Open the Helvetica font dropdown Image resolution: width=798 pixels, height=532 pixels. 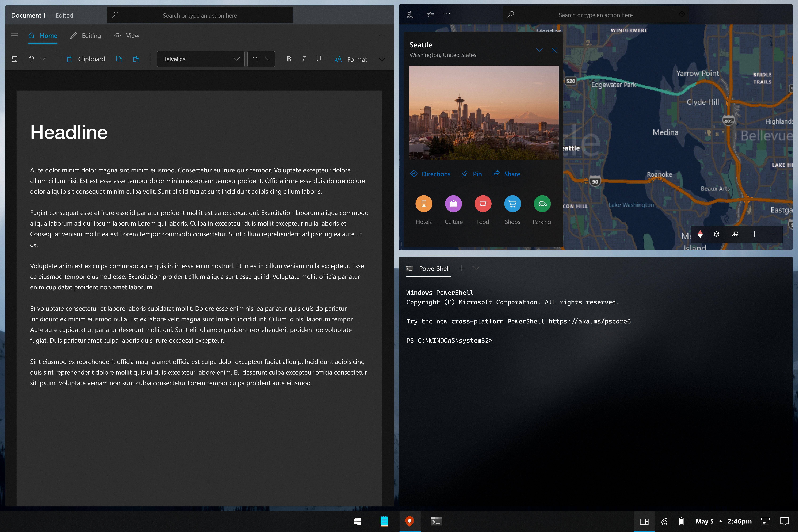pos(201,59)
